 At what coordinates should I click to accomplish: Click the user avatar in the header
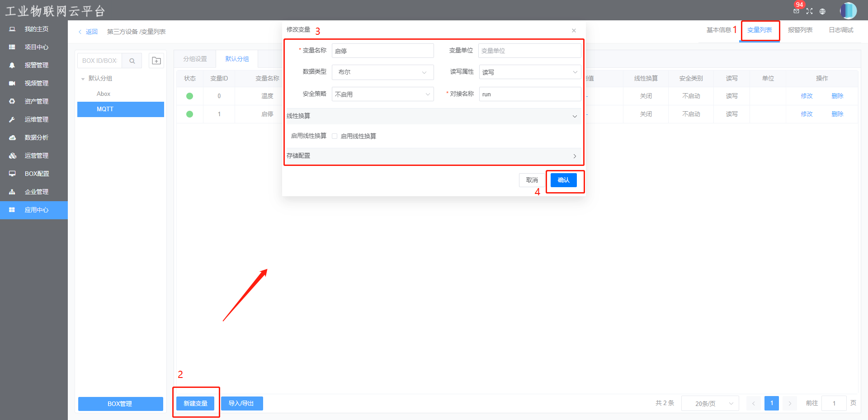[x=848, y=10]
